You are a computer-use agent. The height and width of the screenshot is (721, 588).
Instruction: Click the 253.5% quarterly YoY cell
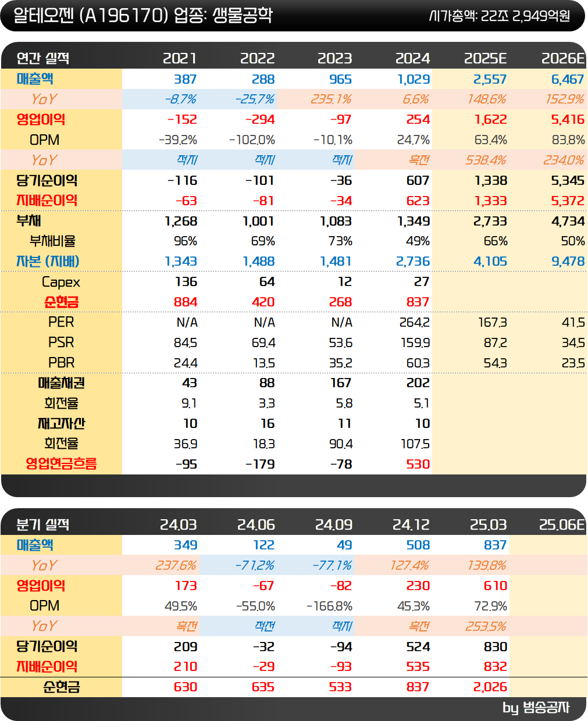486,627
